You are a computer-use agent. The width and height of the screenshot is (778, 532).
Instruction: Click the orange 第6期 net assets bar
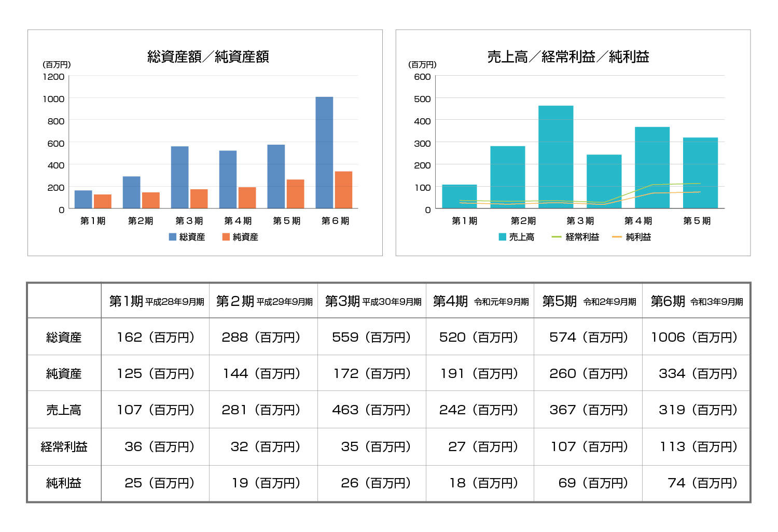343,190
